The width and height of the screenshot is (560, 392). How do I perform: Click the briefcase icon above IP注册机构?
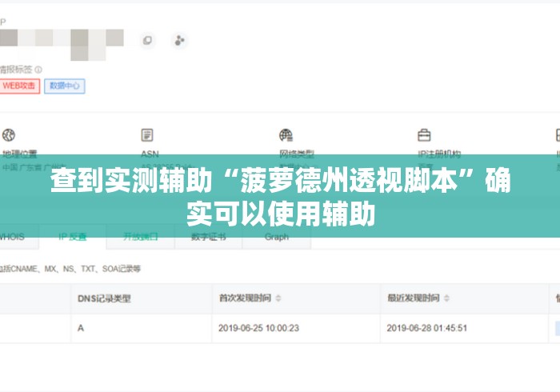click(x=424, y=135)
